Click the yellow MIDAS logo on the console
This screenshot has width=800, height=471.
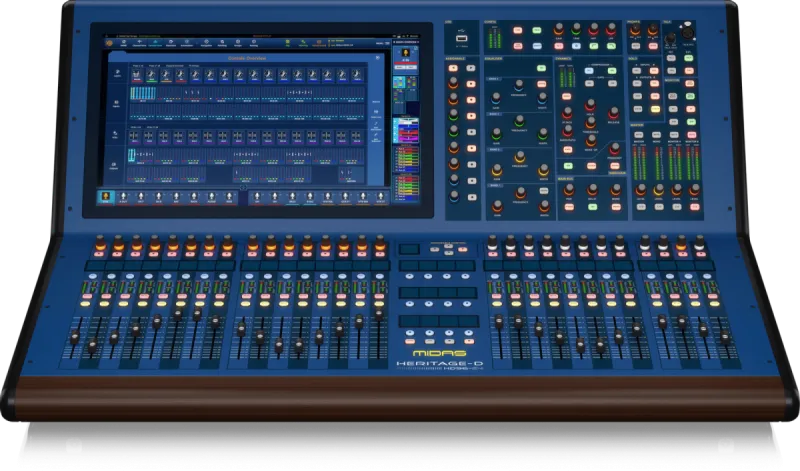pos(439,353)
